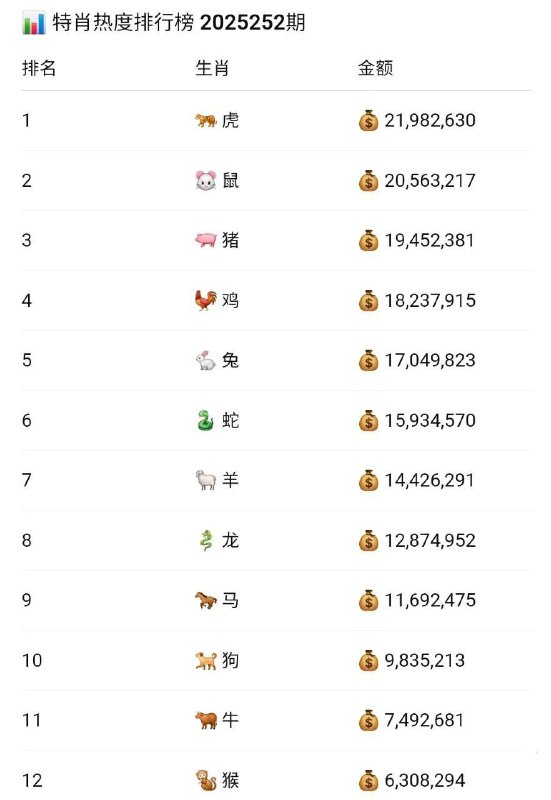Click the mouse emoji icon beside 鼠
Screen dimensions: 551x800
coord(206,181)
